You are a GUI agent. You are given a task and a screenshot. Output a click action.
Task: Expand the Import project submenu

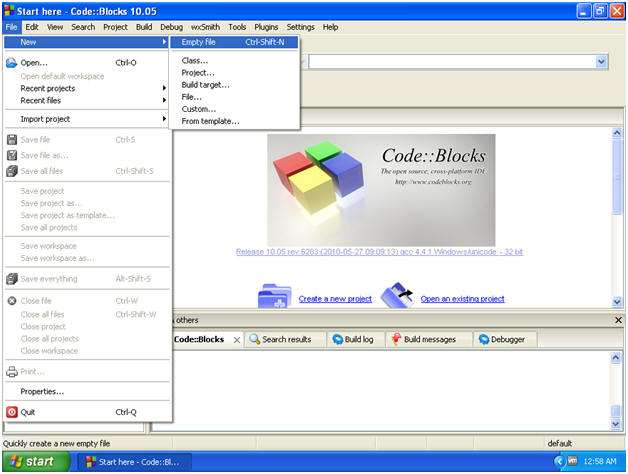coord(86,119)
